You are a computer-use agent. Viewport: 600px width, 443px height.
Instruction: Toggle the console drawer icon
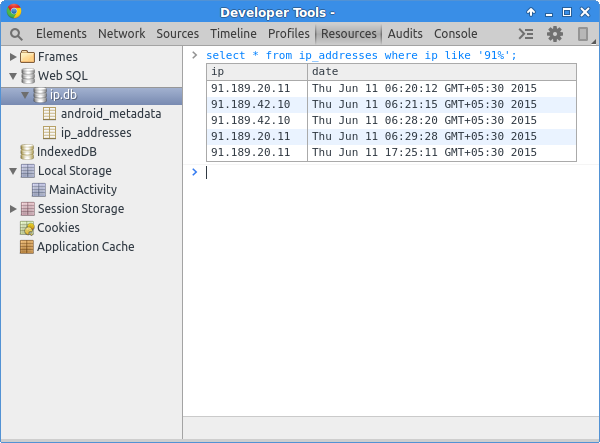point(526,34)
